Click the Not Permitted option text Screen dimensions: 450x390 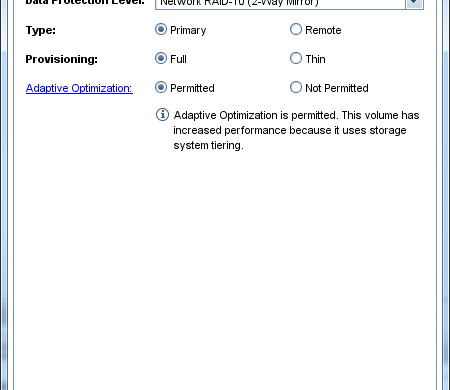[x=337, y=88]
